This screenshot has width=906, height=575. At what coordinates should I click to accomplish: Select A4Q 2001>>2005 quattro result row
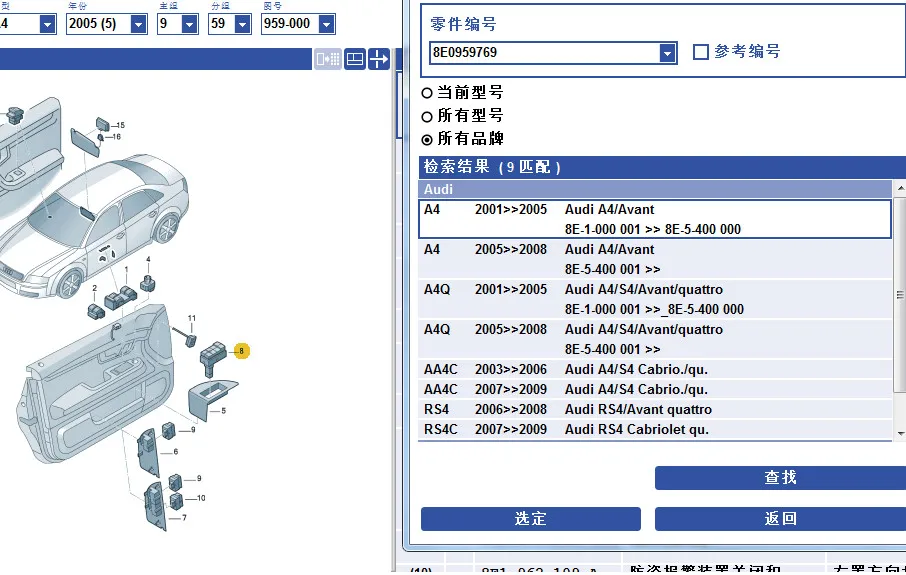pyautogui.click(x=655, y=299)
